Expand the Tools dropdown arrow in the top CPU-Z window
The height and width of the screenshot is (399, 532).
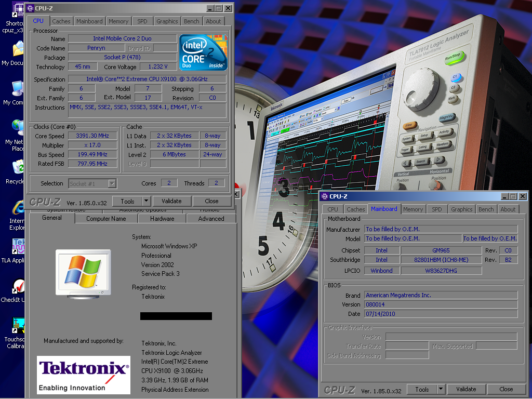146,201
